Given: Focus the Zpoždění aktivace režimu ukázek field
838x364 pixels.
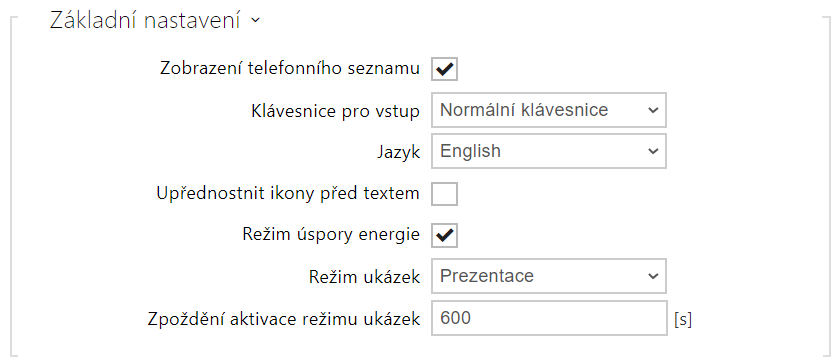Looking at the screenshot, I should 549,319.
